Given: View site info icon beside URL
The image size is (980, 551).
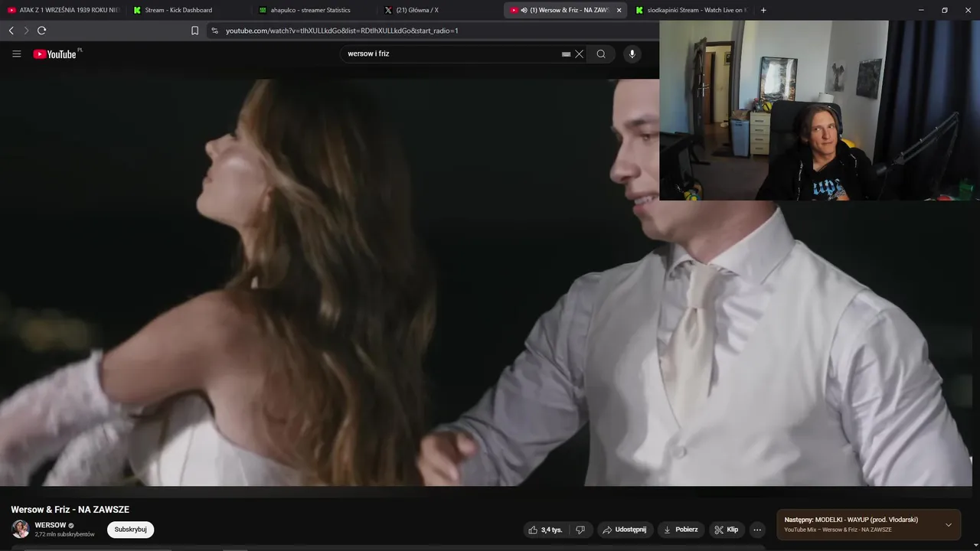Looking at the screenshot, I should (214, 31).
